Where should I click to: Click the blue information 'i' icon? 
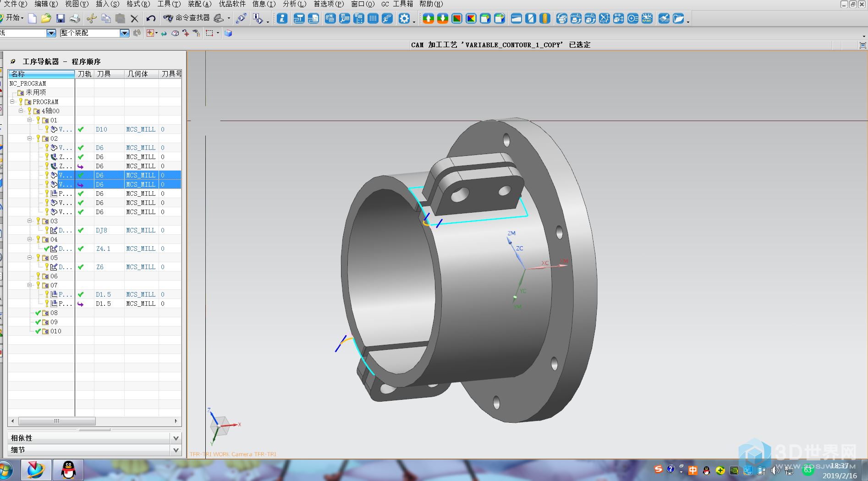tap(282, 18)
